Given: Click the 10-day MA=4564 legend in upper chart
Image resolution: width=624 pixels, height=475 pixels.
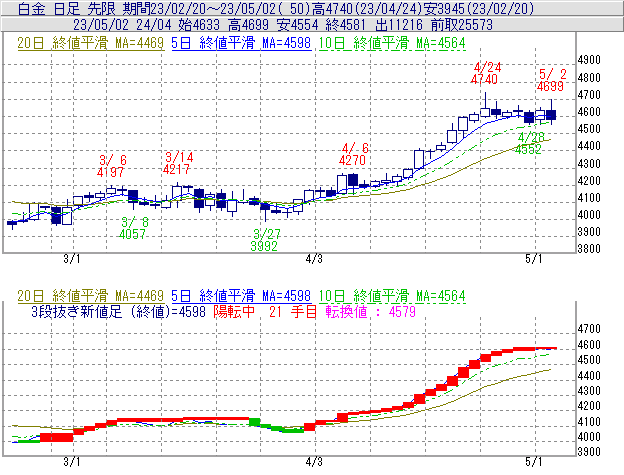Looking at the screenshot, I should [392, 43].
